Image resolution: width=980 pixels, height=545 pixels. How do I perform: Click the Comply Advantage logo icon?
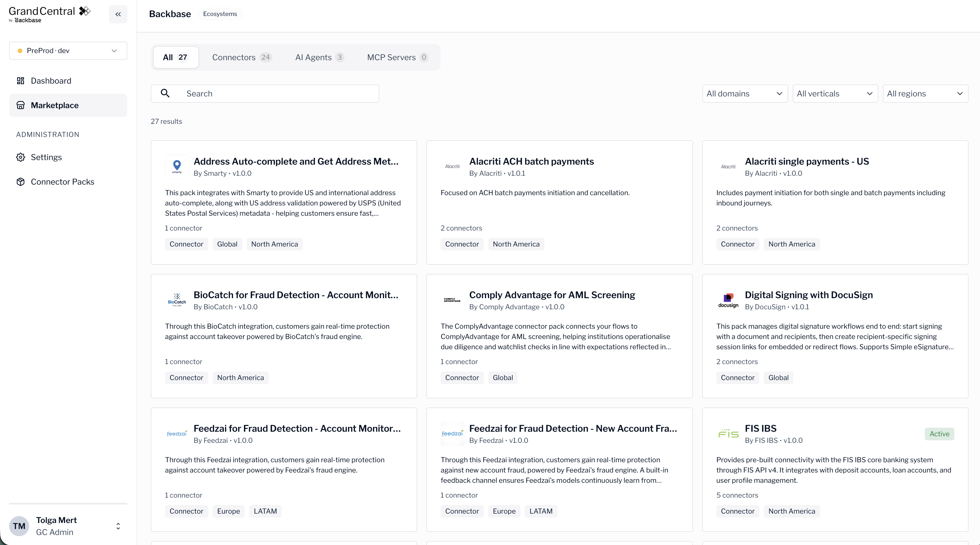452,300
